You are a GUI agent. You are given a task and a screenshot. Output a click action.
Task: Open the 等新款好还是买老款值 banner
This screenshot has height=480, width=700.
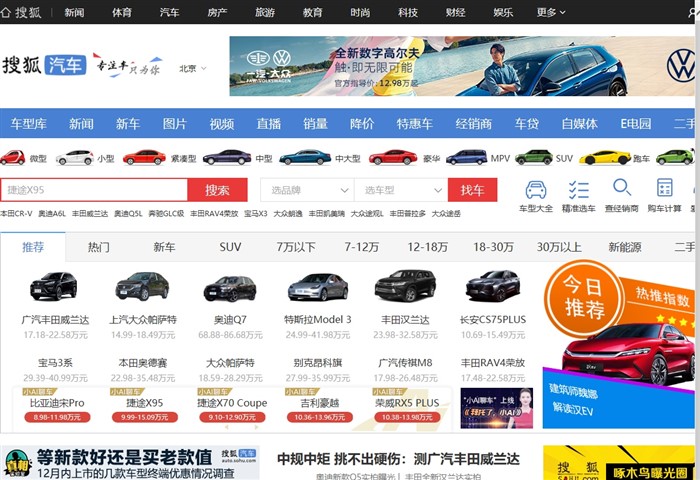point(129,463)
